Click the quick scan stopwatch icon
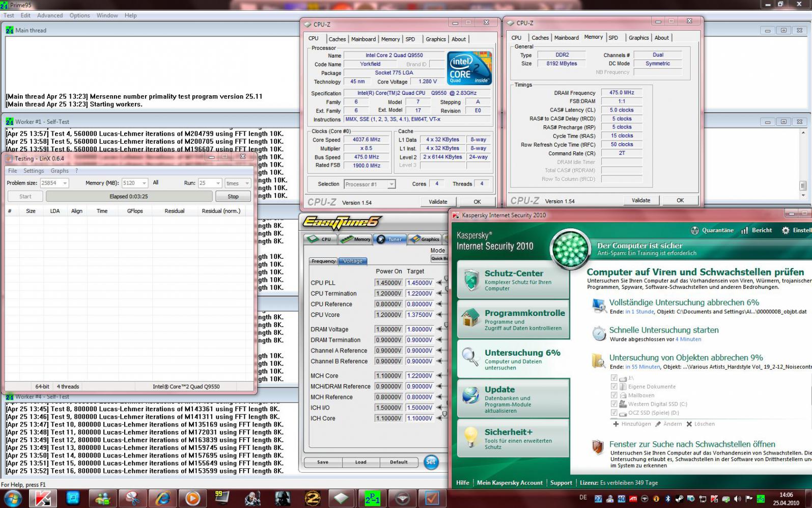812x508 pixels. (599, 333)
